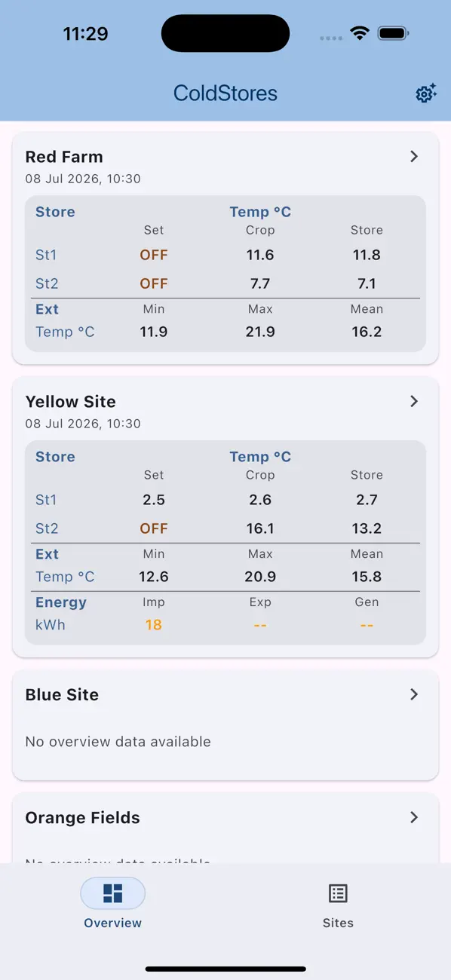
Task: Tap the time in status bar
Action: 85,34
